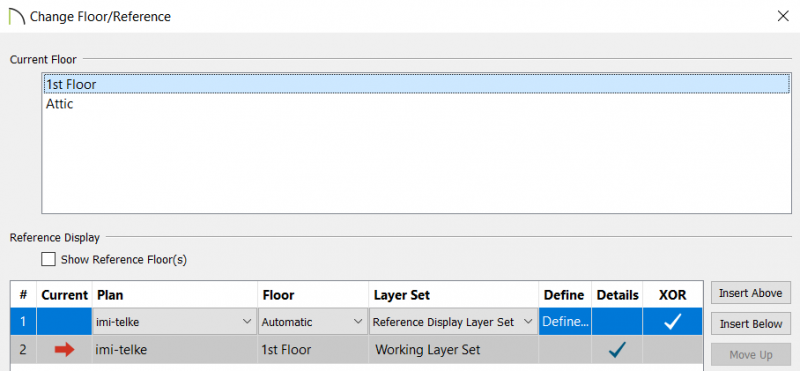Open the Plan dropdown showing imi-telke
800x371 pixels.
tap(174, 322)
